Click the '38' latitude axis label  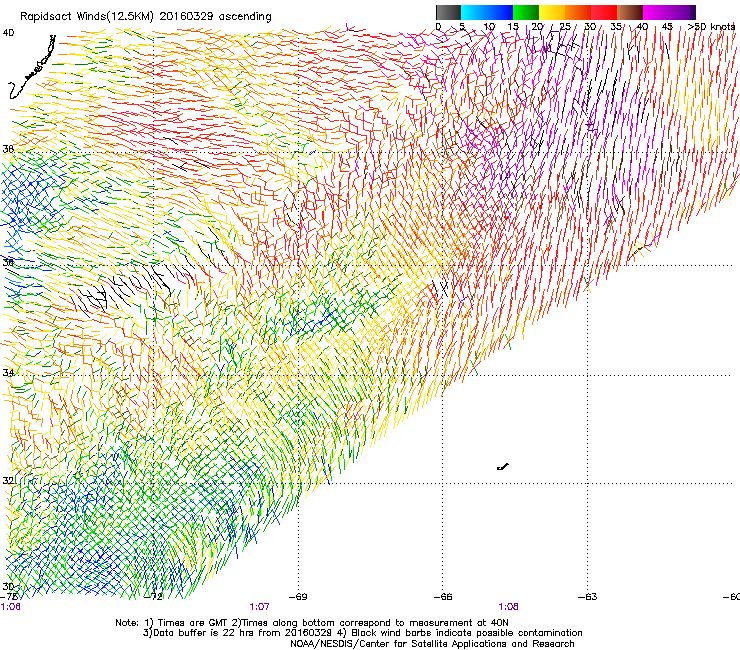[x=8, y=149]
